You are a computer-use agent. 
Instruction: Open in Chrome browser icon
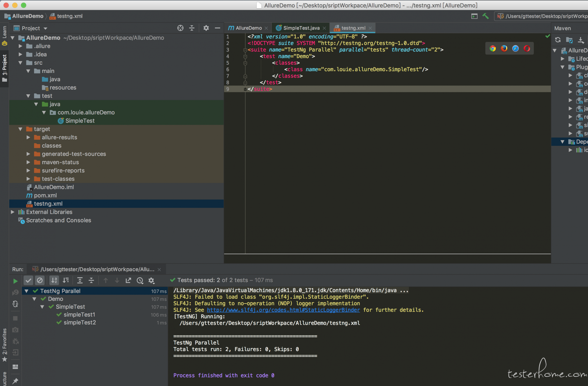(493, 48)
